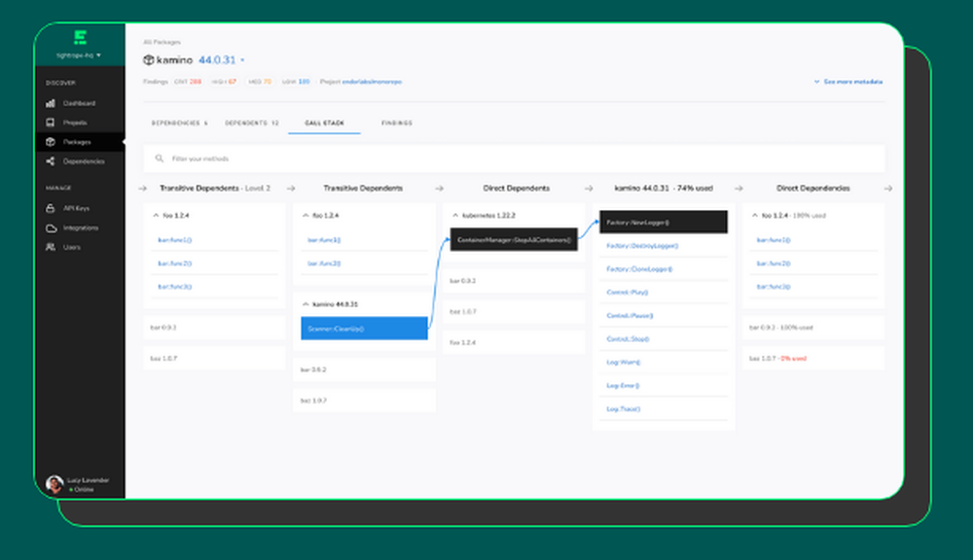Click the low findings count badge

[x=296, y=82]
